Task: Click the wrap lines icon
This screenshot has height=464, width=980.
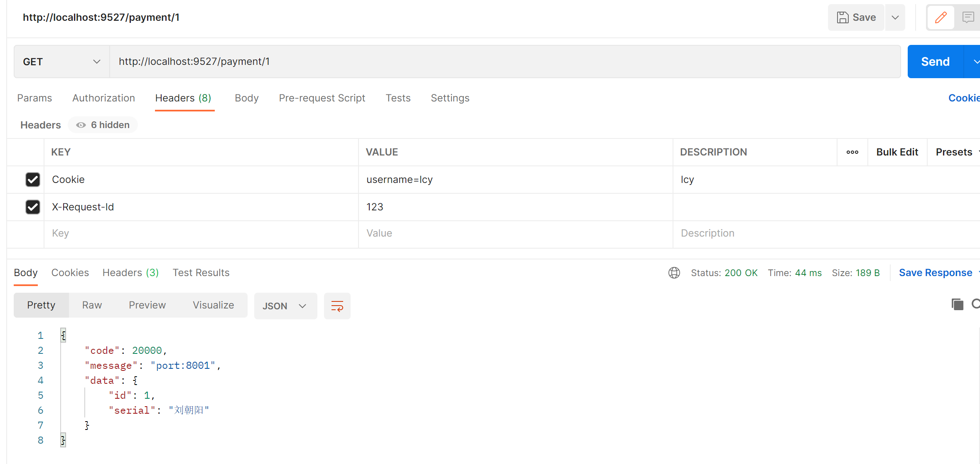Action: pyautogui.click(x=337, y=306)
